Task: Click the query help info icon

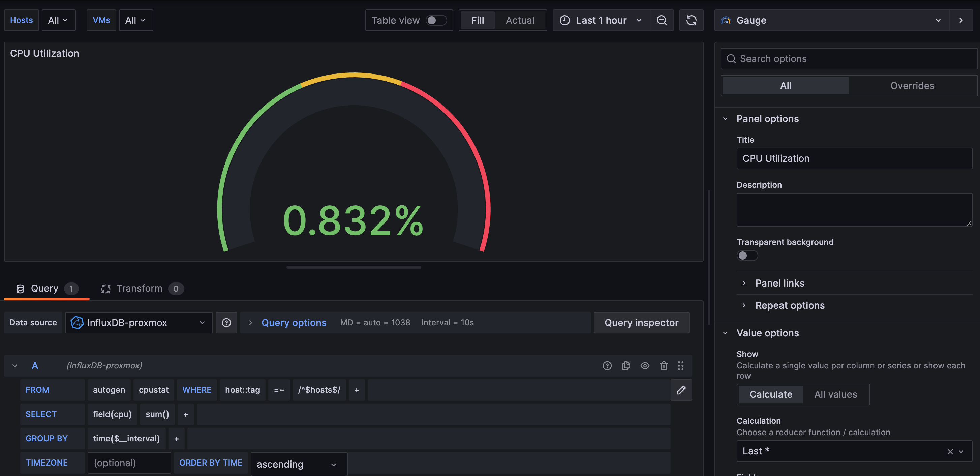Action: pos(607,366)
